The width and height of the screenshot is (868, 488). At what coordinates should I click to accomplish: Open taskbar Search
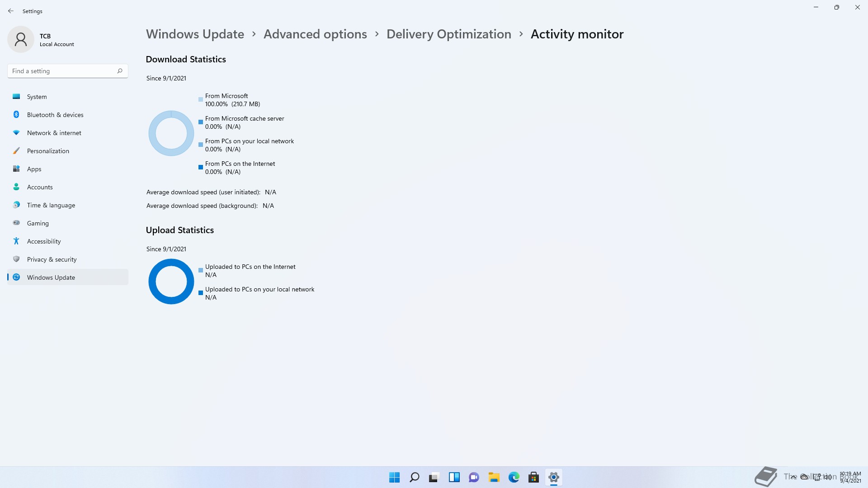pyautogui.click(x=414, y=477)
